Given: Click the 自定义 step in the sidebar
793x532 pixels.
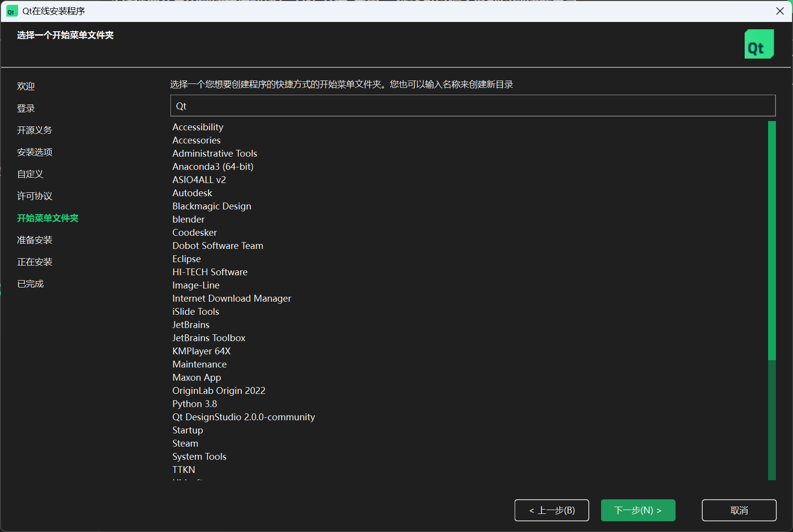Looking at the screenshot, I should click(30, 174).
